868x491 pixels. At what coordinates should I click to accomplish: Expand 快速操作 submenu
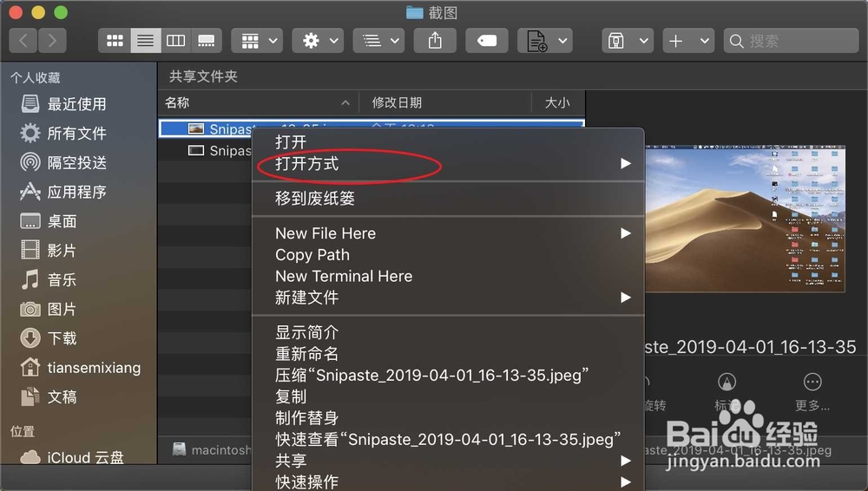point(449,481)
